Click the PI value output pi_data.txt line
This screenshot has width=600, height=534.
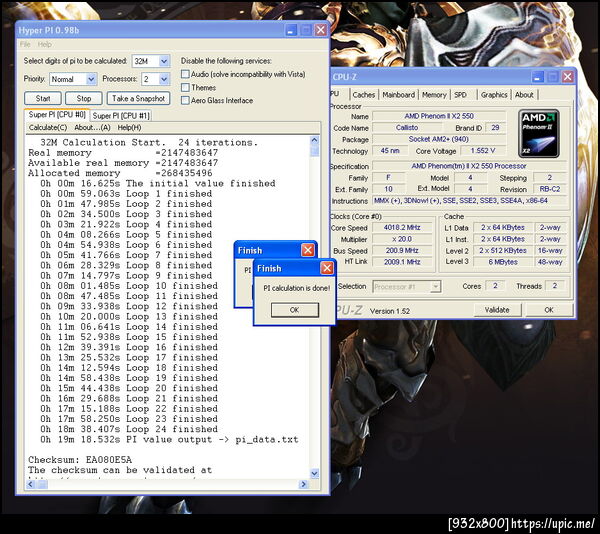click(169, 440)
